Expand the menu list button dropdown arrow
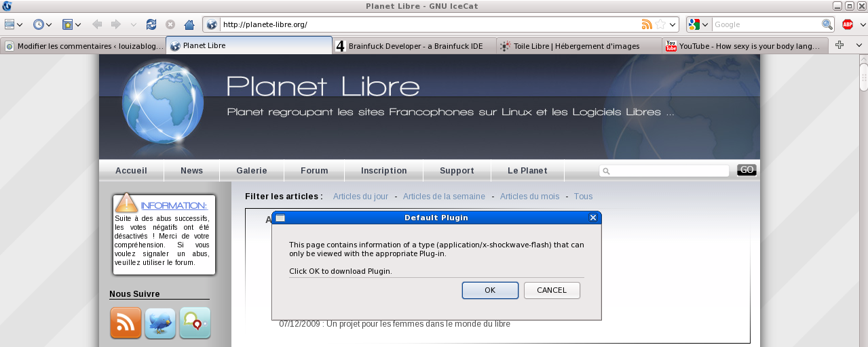 pyautogui.click(x=20, y=25)
